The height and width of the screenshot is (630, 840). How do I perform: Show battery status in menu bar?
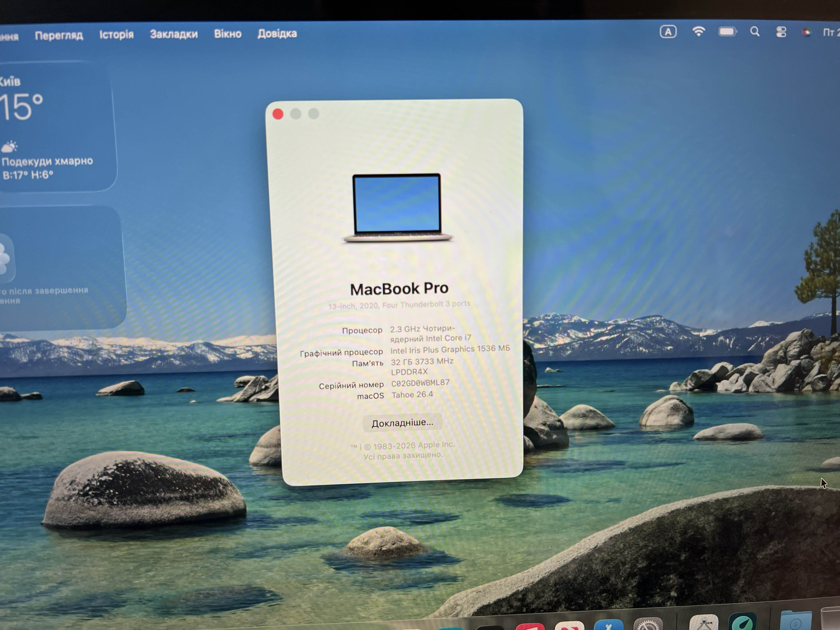[728, 32]
